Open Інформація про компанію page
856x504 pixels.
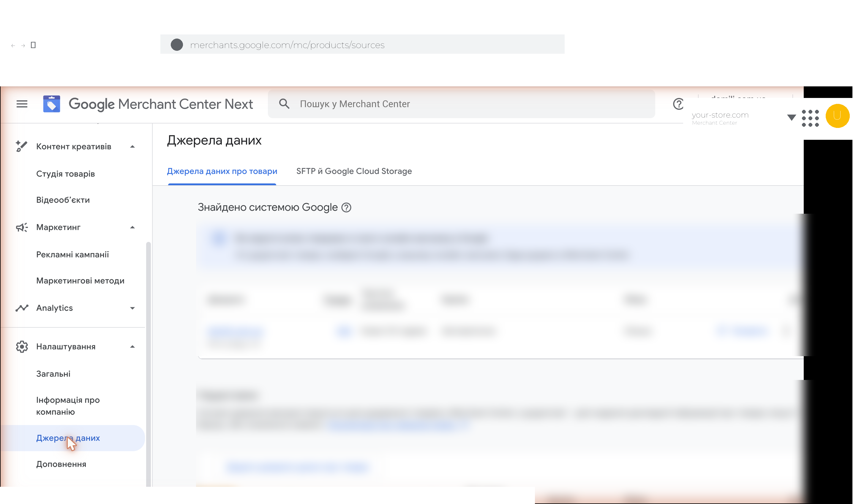click(68, 406)
